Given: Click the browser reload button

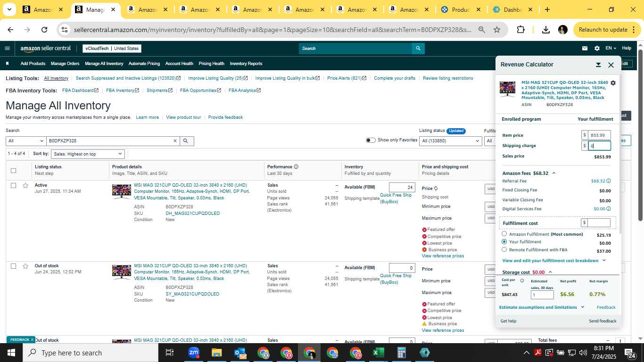Looking at the screenshot, I should (44, 30).
